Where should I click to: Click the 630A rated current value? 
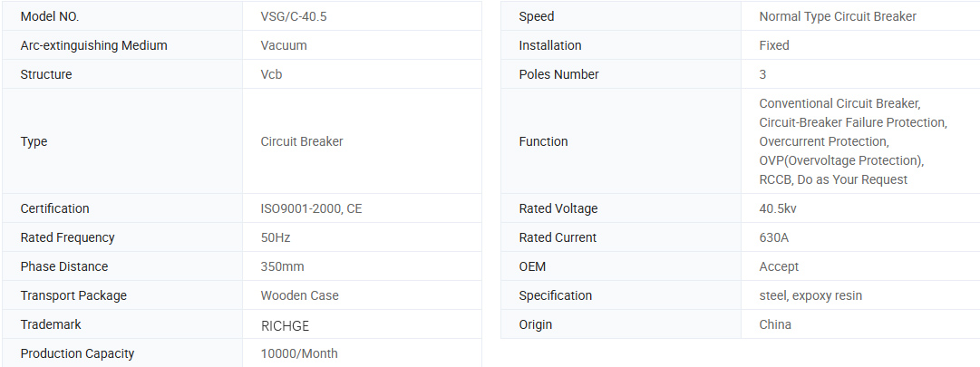pos(774,237)
